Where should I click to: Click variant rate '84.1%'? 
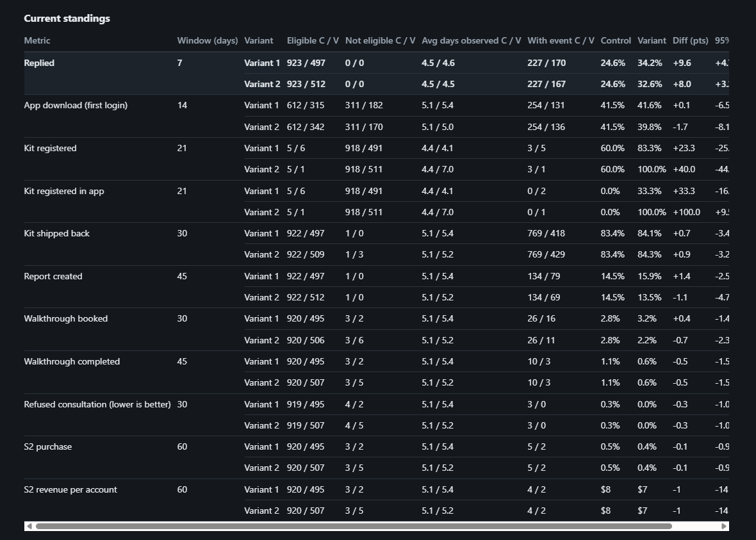pos(650,233)
